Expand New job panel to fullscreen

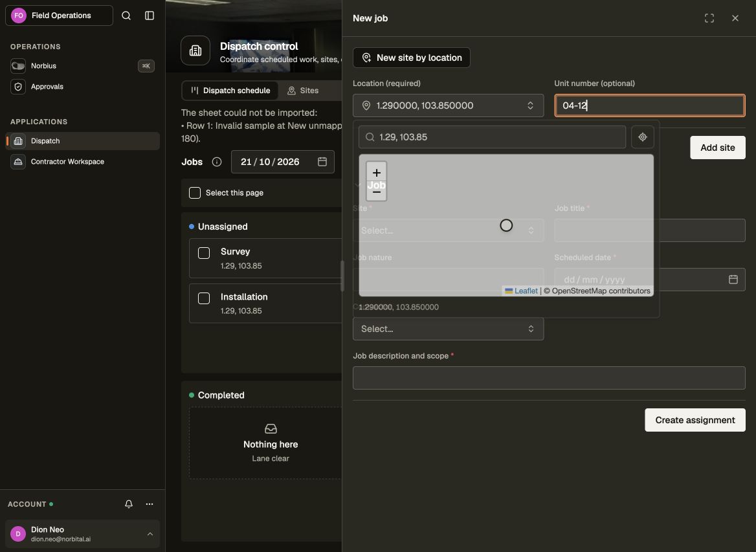click(709, 18)
